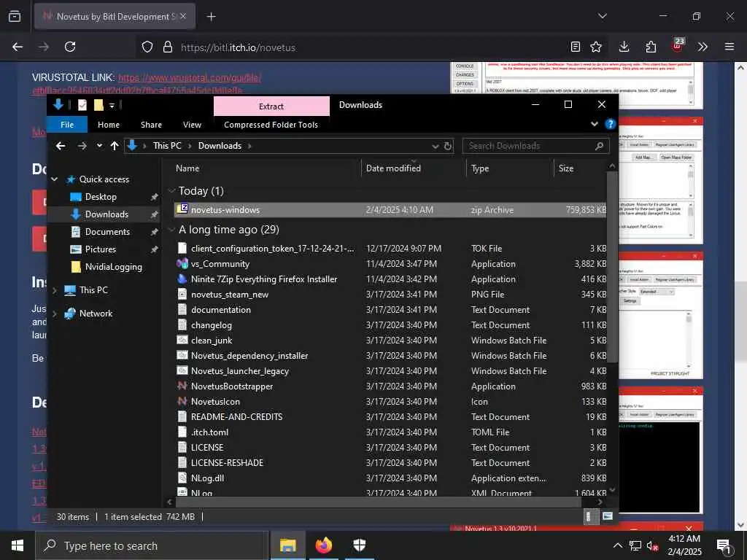Select Pictures in Quick access

(100, 249)
